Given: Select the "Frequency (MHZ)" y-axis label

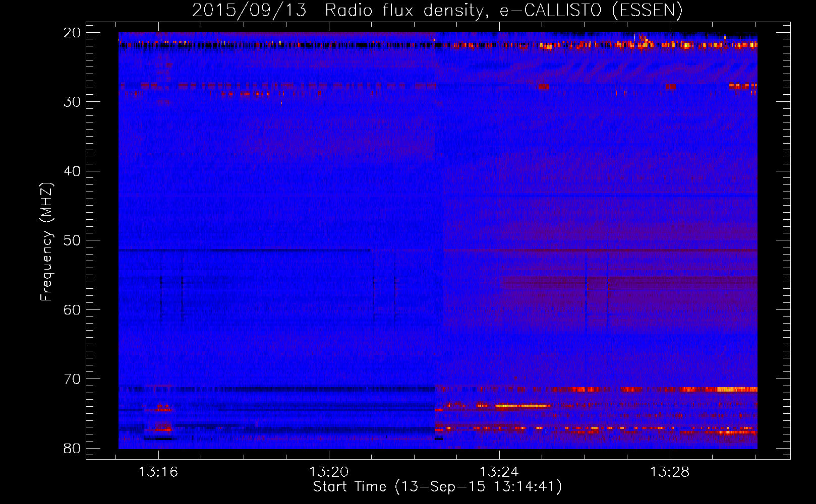Looking at the screenshot, I should (x=46, y=242).
